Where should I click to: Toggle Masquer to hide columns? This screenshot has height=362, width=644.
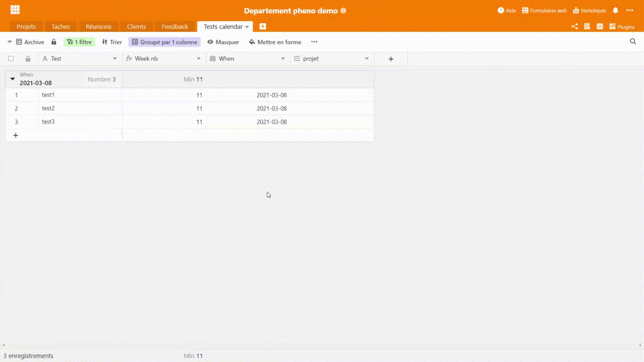tap(223, 42)
